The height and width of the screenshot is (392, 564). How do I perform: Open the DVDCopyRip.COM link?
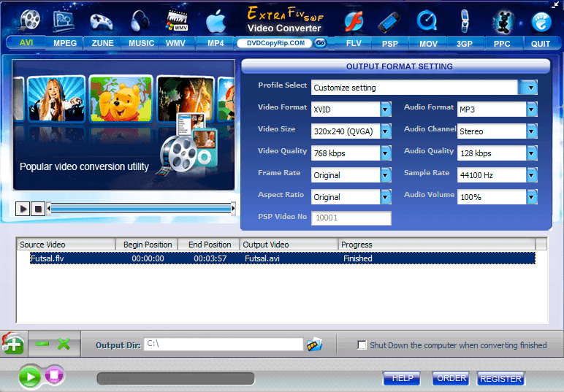click(x=275, y=43)
